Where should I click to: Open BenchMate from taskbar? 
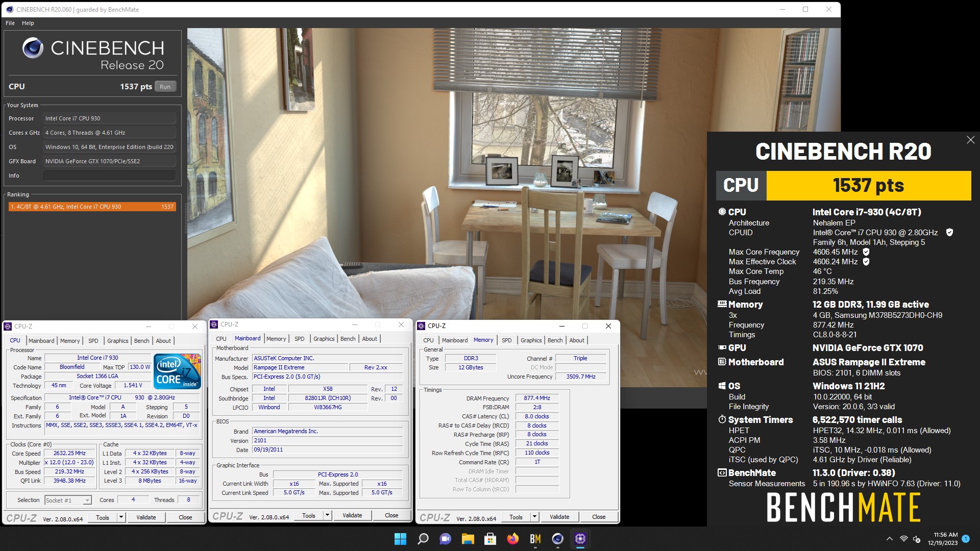click(535, 539)
